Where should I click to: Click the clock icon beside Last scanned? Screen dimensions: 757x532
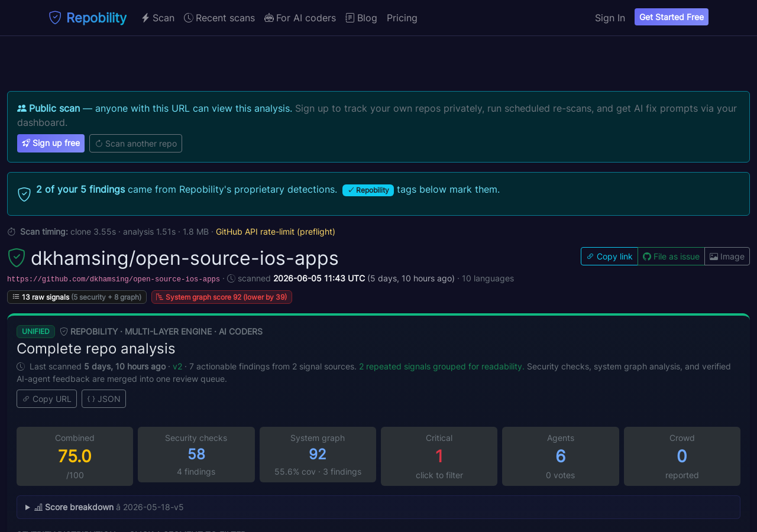click(21, 366)
